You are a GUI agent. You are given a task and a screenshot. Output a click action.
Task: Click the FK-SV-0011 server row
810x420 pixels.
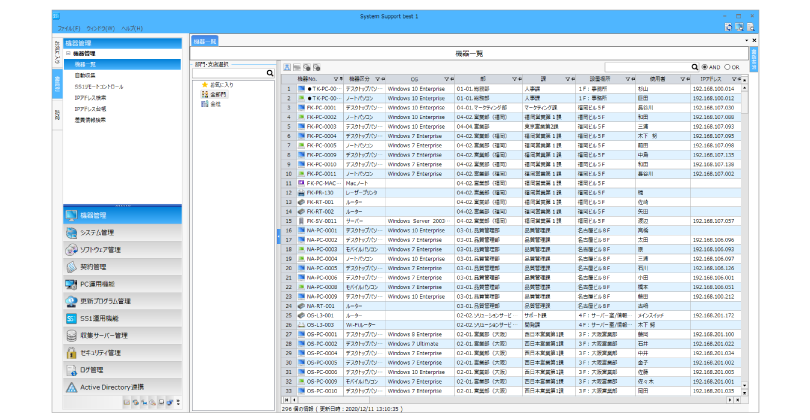point(511,221)
